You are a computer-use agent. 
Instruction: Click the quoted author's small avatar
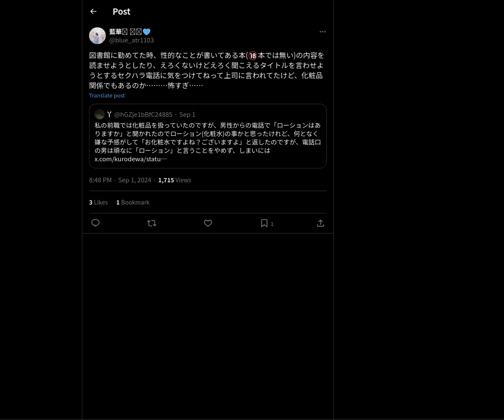100,114
